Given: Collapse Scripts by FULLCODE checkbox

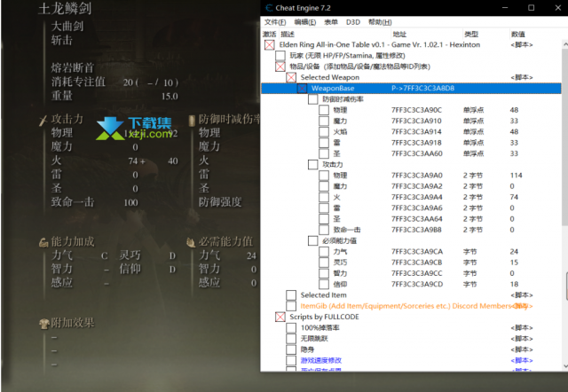Looking at the screenshot, I should point(280,317).
